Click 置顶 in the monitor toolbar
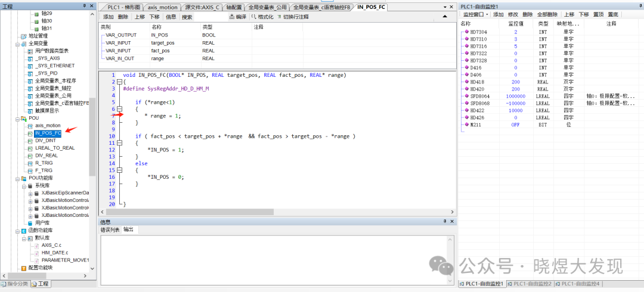Screen dimensions: 644x292 (599, 14)
